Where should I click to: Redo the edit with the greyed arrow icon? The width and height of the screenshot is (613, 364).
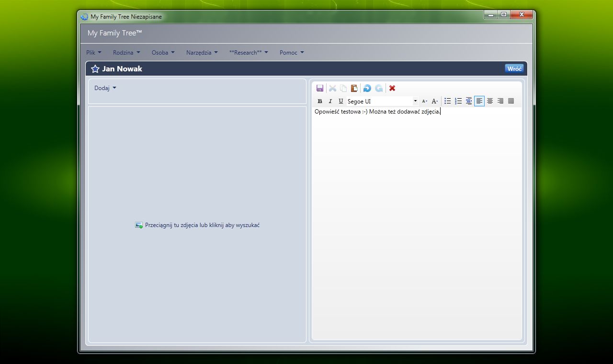(x=379, y=88)
